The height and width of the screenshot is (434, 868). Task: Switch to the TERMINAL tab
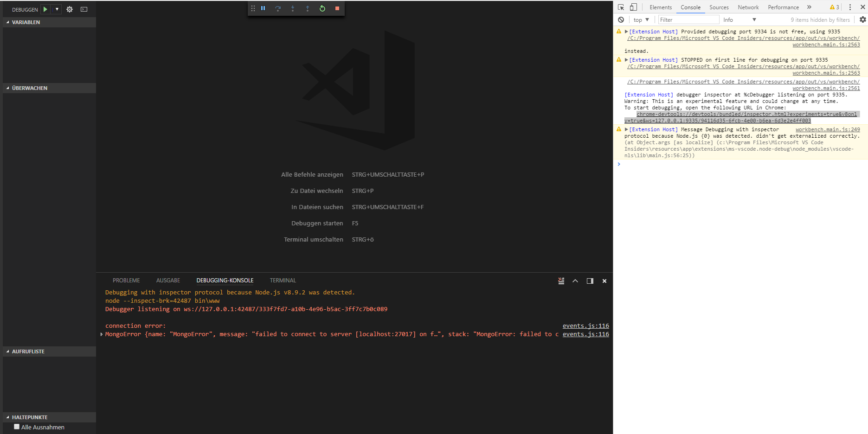(x=283, y=280)
